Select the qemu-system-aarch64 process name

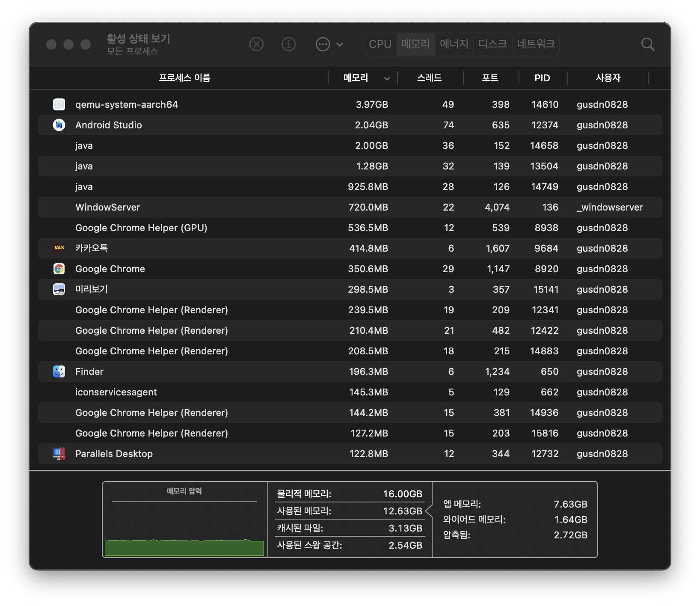tap(127, 104)
